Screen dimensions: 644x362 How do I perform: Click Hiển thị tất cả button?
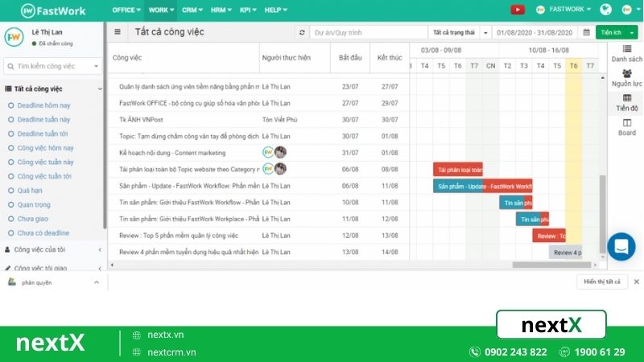[x=601, y=282]
